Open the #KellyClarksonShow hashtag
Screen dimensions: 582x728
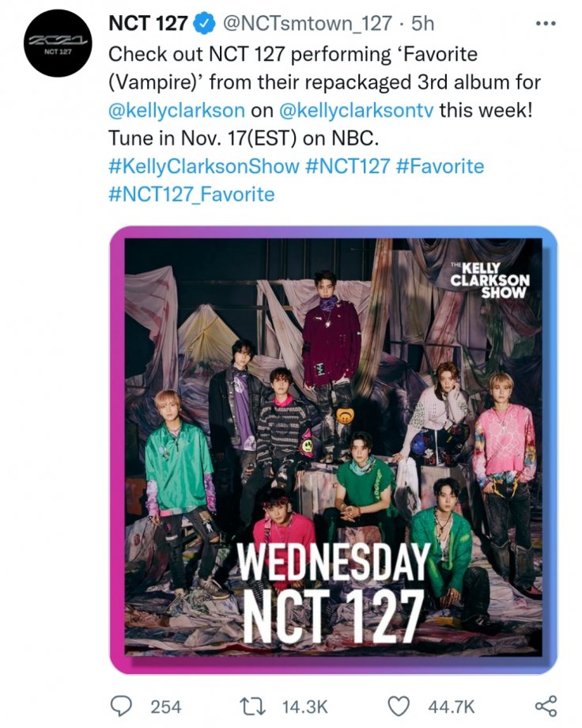[x=203, y=166]
